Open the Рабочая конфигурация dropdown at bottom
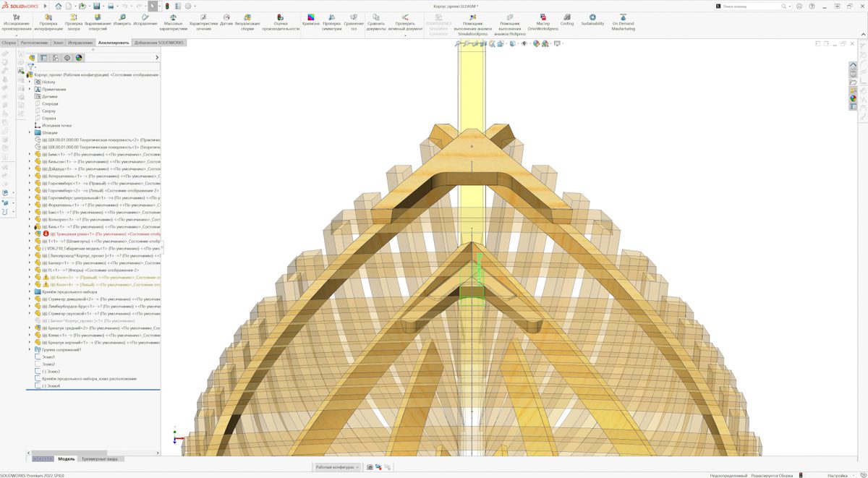868x478 pixels. 336,467
